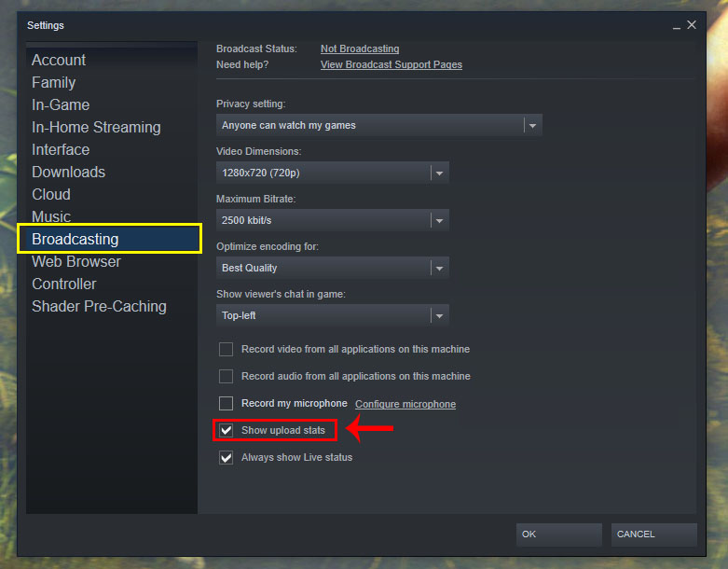Select Account in settings sidebar
The width and height of the screenshot is (728, 569).
[59, 60]
